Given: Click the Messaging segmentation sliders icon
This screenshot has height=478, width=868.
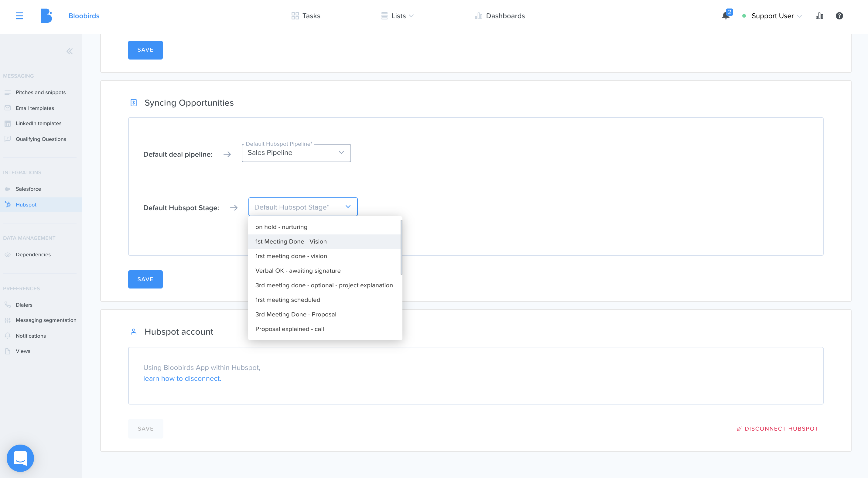Looking at the screenshot, I should coord(7,320).
